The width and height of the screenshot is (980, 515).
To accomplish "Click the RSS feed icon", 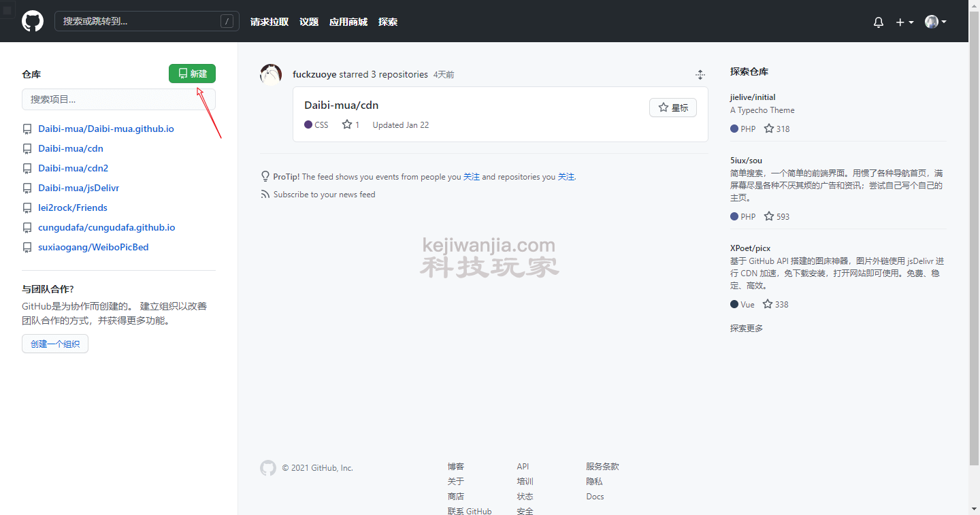I will pos(265,195).
